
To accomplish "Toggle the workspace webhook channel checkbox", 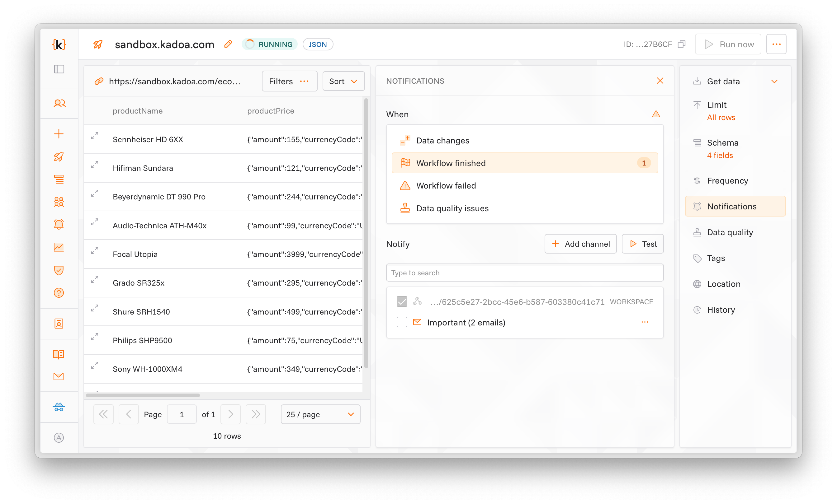I will 402,301.
